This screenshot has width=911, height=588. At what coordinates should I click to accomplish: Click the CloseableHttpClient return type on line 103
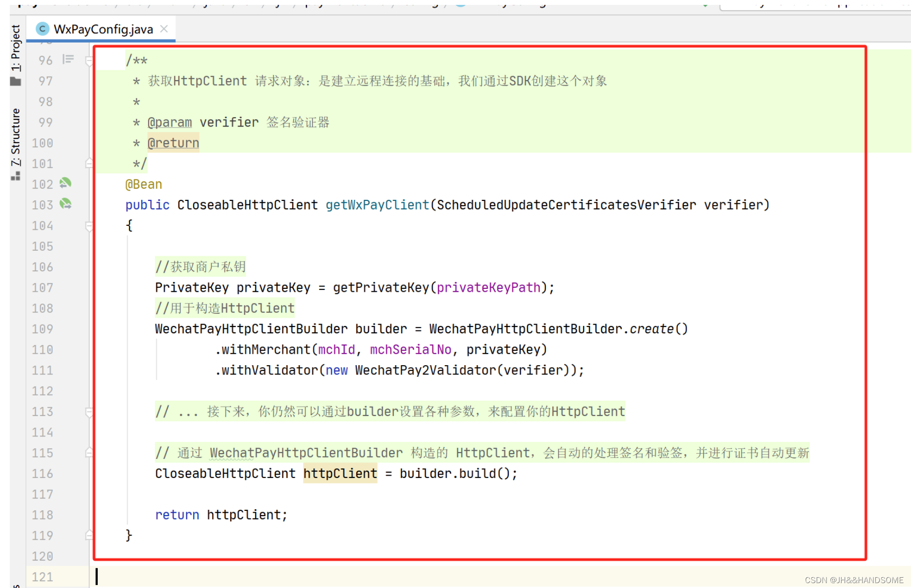(x=247, y=205)
